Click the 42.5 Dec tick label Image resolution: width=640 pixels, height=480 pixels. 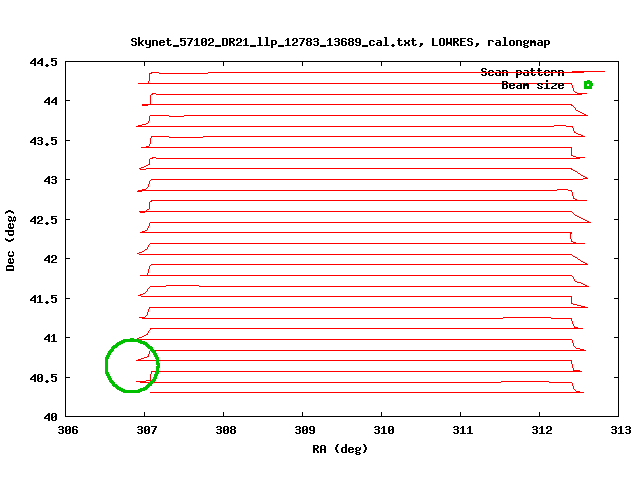(x=43, y=220)
